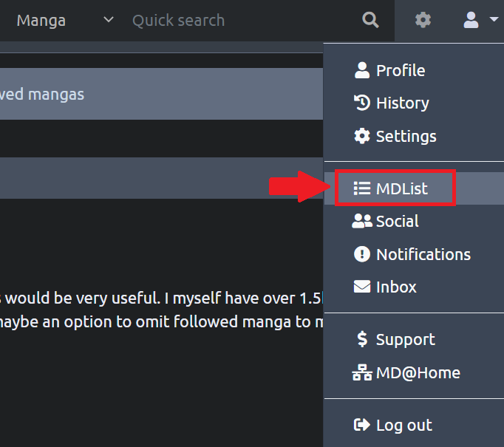The image size is (504, 447).
Task: Click the Inbox envelope icon
Action: pos(362,287)
